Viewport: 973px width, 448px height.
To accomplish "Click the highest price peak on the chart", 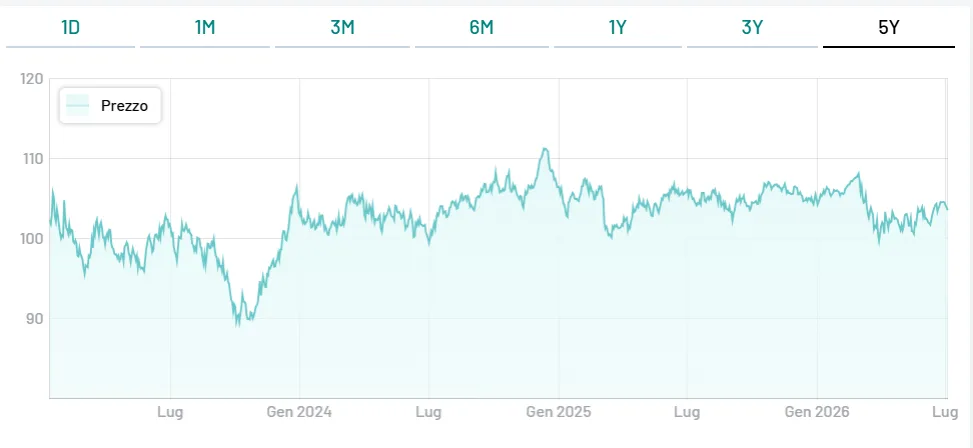I will [x=544, y=148].
